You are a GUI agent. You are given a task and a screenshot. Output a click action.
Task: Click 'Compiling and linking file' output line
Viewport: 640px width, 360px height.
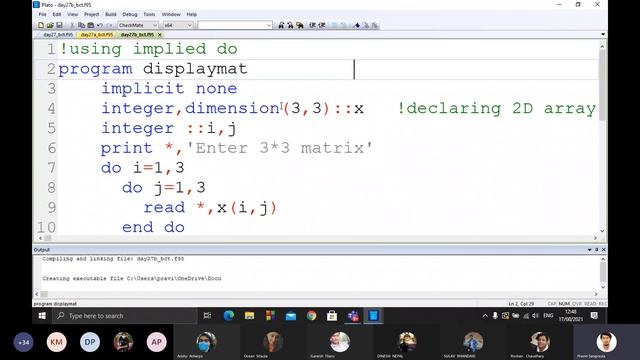tap(113, 259)
